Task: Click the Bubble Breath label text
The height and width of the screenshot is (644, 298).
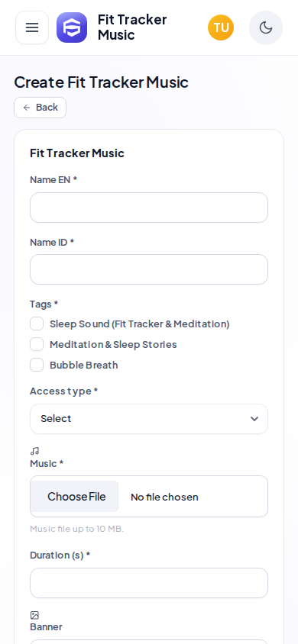Action: pyautogui.click(x=84, y=365)
